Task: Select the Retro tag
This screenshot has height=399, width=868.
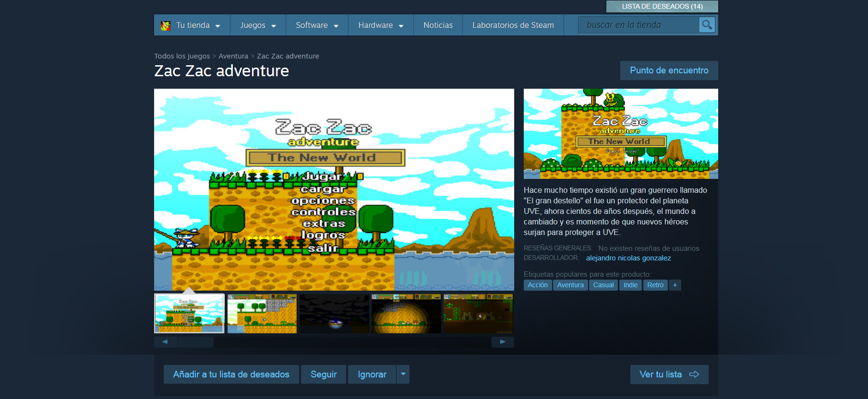Action: (655, 285)
